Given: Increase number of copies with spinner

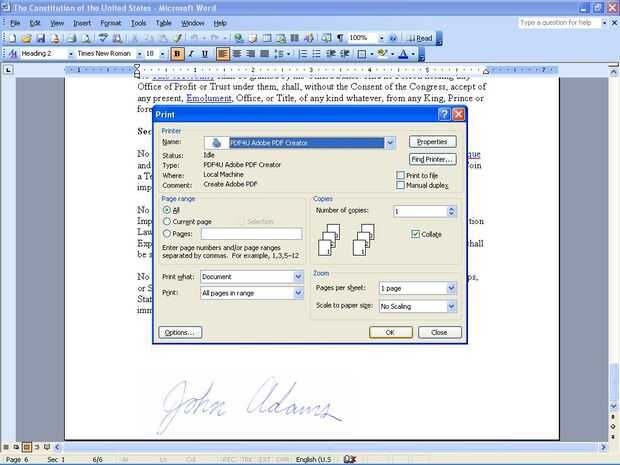Looking at the screenshot, I should tap(451, 208).
